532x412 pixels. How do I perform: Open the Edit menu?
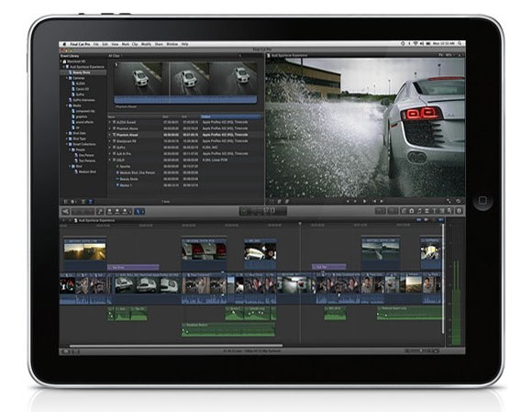point(105,44)
